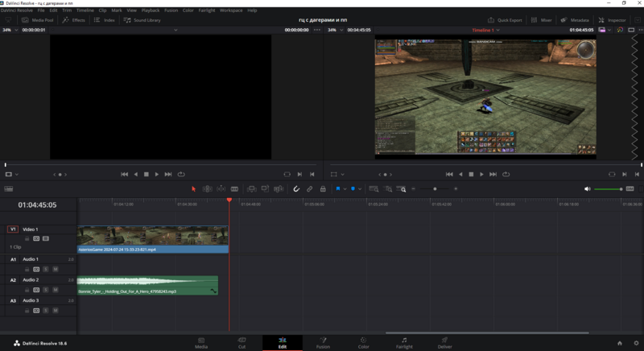This screenshot has width=644, height=351.
Task: Open the Sound Library panel
Action: [x=142, y=19]
